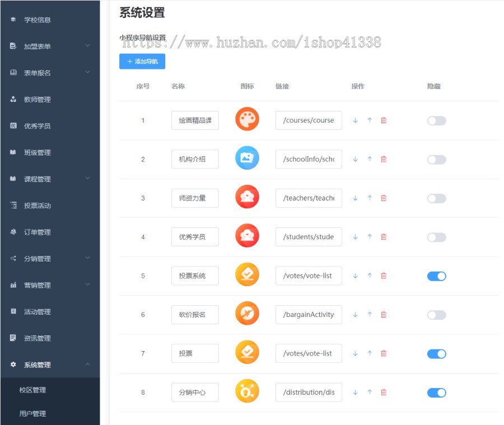Move row 绘画精品课 down with arrow
Screen dimensions: 504x425
point(355,120)
